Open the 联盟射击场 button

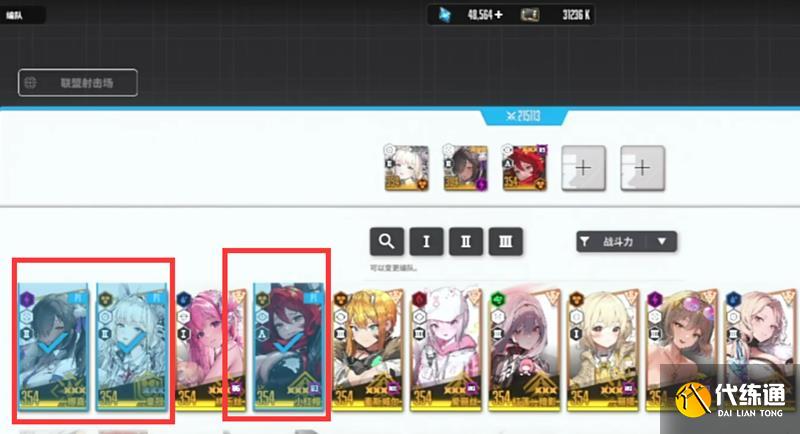coord(78,83)
